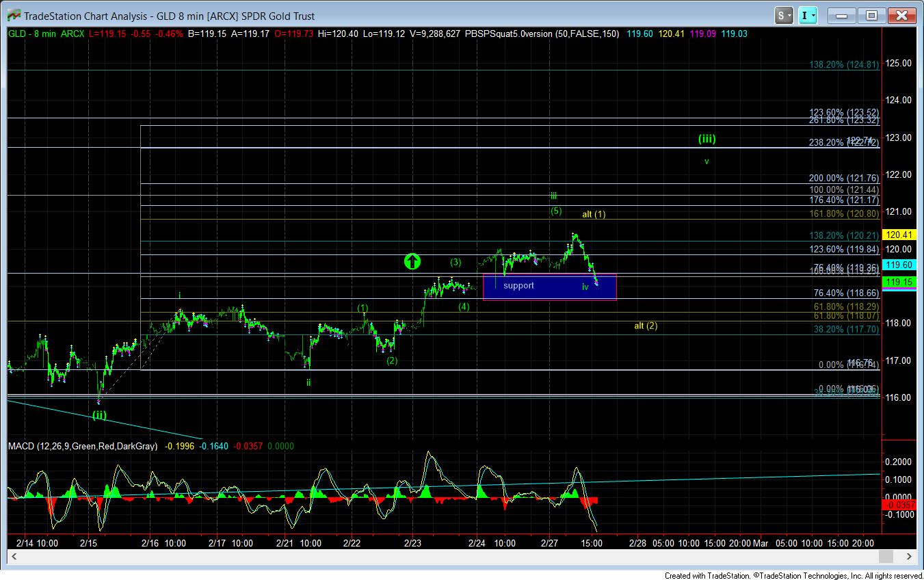
Task: Click the '76.40% (118.66)' Fibonacci label
Action: point(846,293)
